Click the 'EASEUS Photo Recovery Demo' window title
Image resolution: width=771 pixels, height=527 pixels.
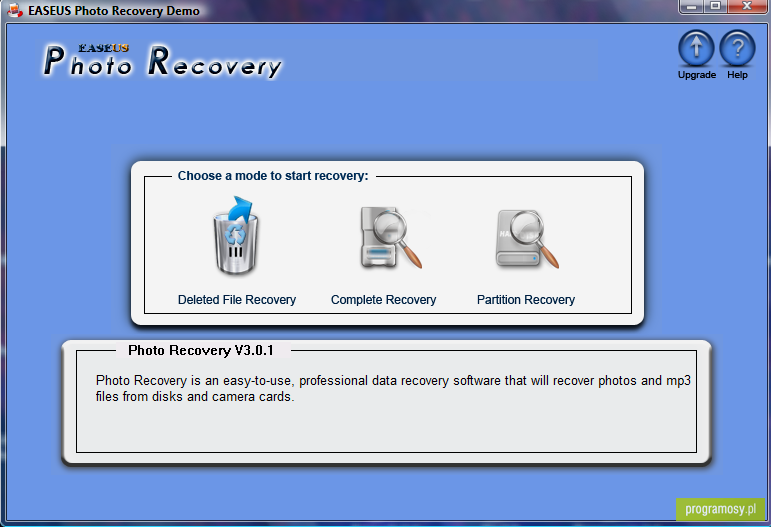pyautogui.click(x=114, y=10)
